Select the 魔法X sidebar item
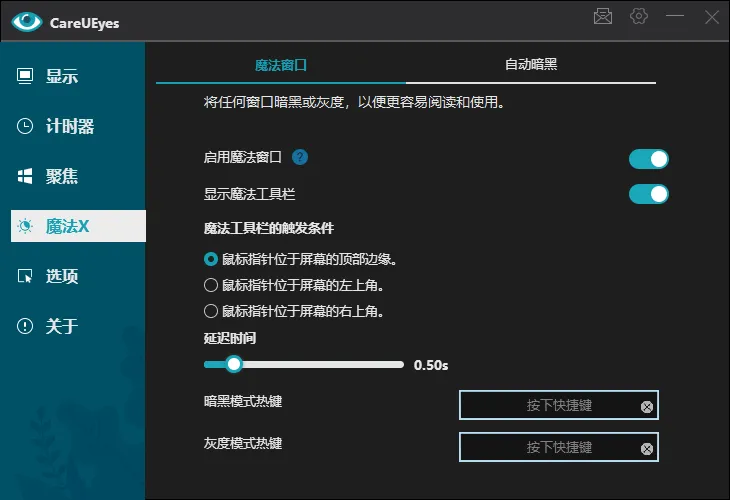 66,226
